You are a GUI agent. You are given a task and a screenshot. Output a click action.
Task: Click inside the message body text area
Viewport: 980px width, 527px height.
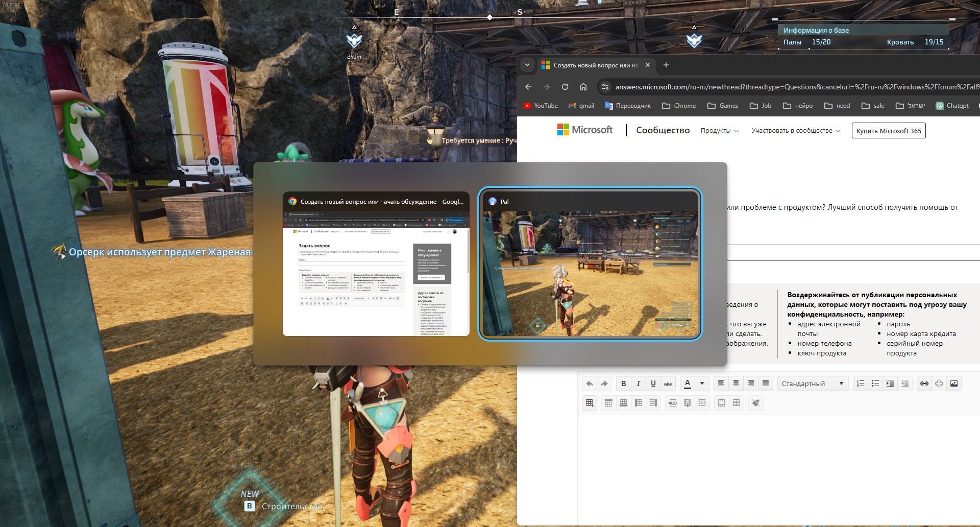pos(779,470)
